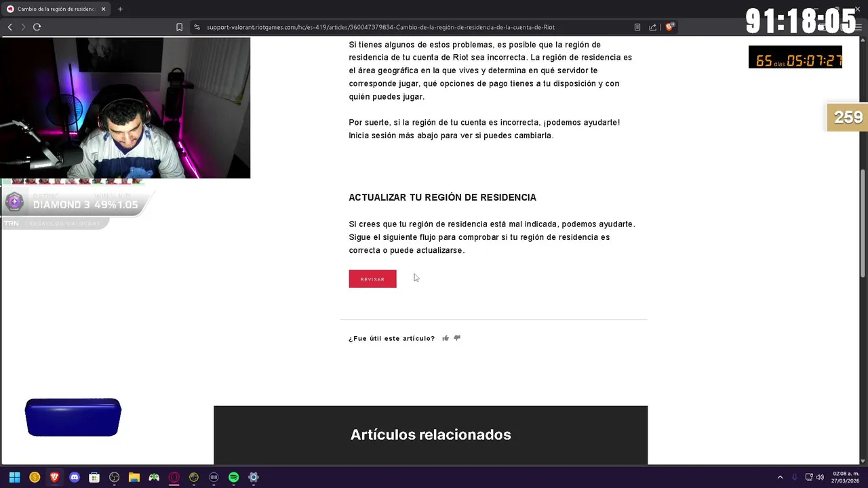868x488 pixels.
Task: Click the '¿Fue útil este artículo?' text
Action: [392, 338]
